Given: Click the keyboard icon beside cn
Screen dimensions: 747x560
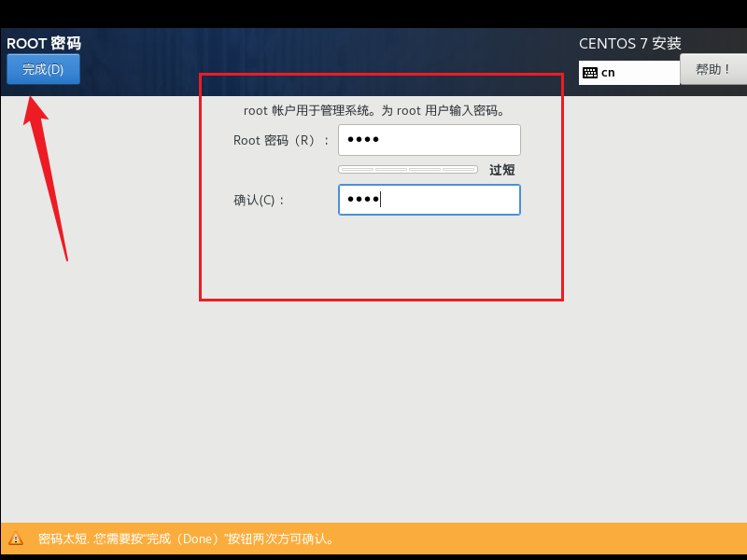Looking at the screenshot, I should (590, 73).
